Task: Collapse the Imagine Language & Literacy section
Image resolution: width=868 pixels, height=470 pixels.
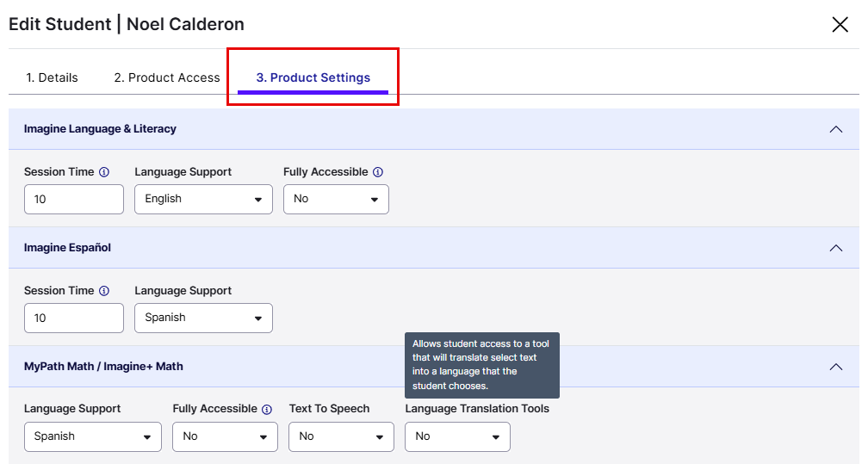Action: click(x=835, y=129)
